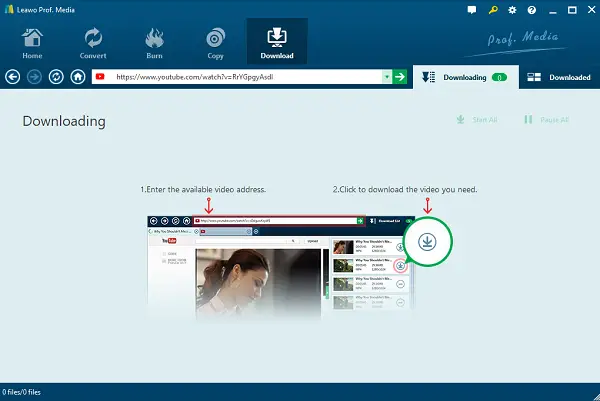Click the 'Downloading' heading text

tap(64, 121)
